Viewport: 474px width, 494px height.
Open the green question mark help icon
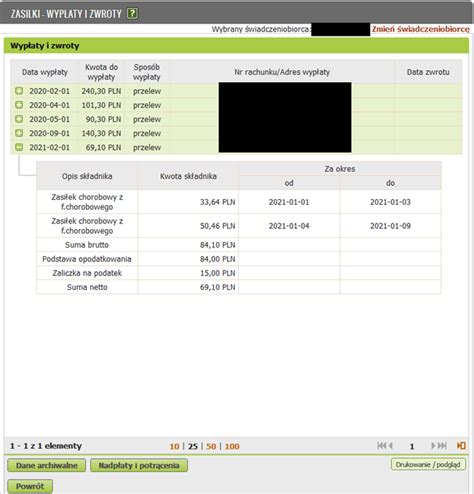[x=132, y=13]
